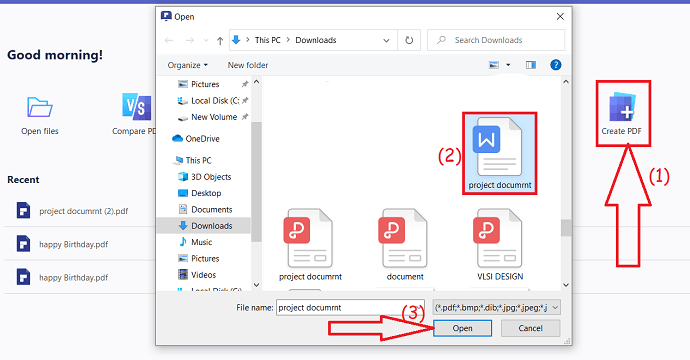Screen dimensions: 690x360
Task: Select OneDrive in navigation pane
Action: pos(196,139)
